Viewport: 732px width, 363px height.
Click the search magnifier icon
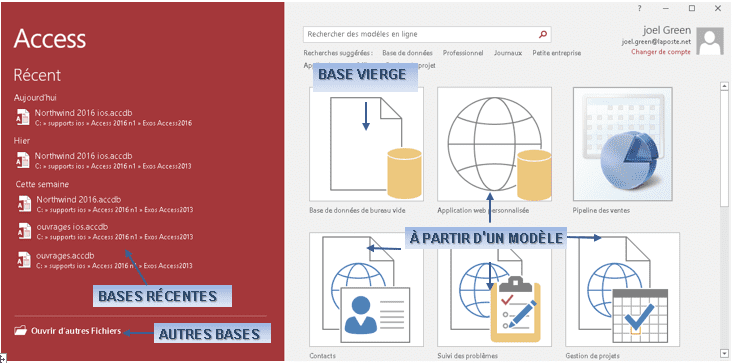pos(542,34)
